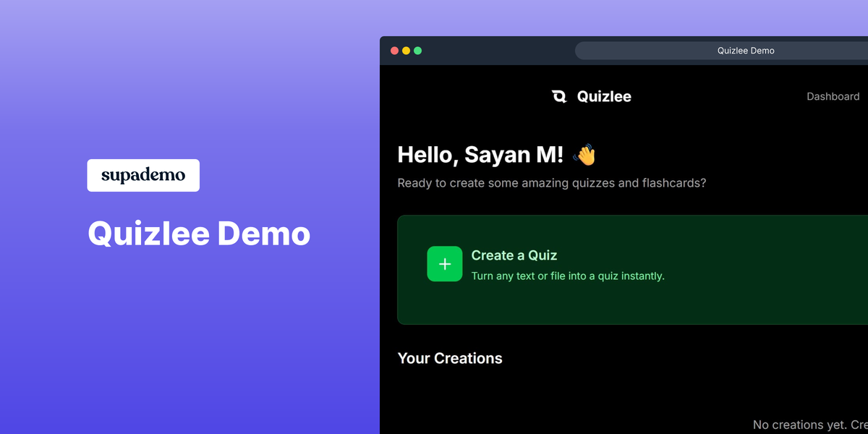The image size is (868, 434).
Task: Click the text "Turn any text or file into a quiz instantly."
Action: point(568,276)
